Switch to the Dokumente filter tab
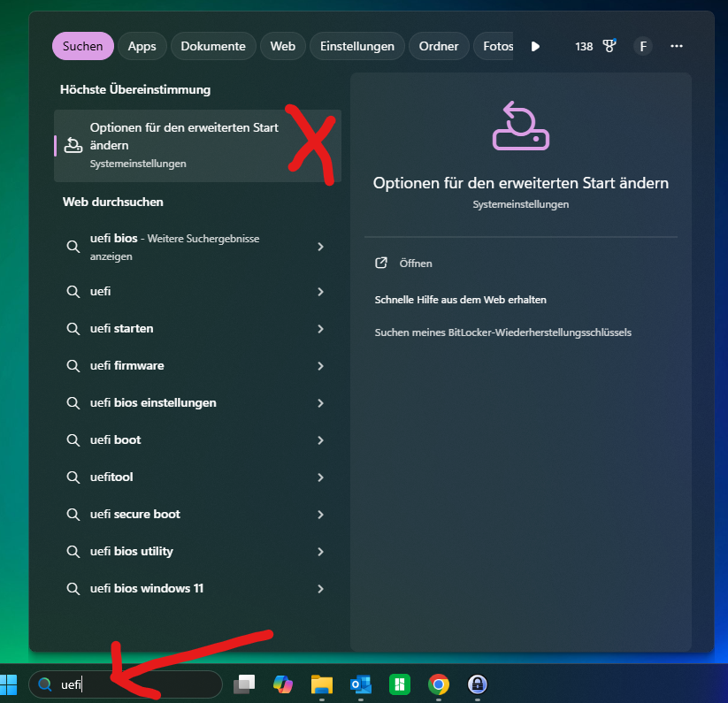Viewport: 728px width, 703px height. 213,46
